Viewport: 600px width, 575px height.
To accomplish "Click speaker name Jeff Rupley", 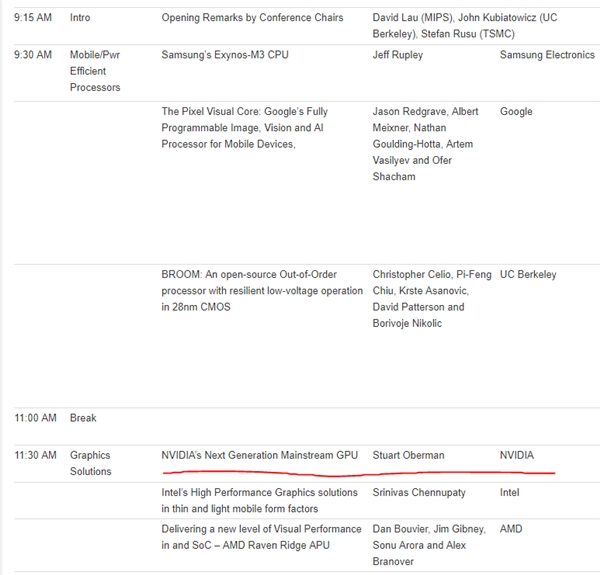I will pos(398,55).
